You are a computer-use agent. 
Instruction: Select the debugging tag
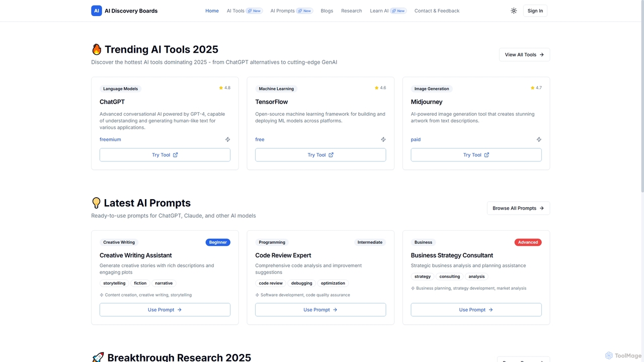point(302,284)
